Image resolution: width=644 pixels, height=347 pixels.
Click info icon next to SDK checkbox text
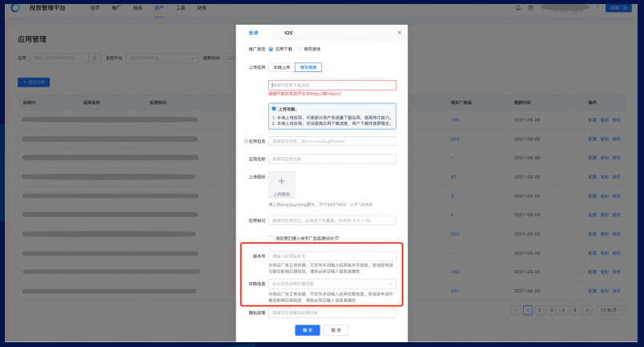click(x=338, y=238)
